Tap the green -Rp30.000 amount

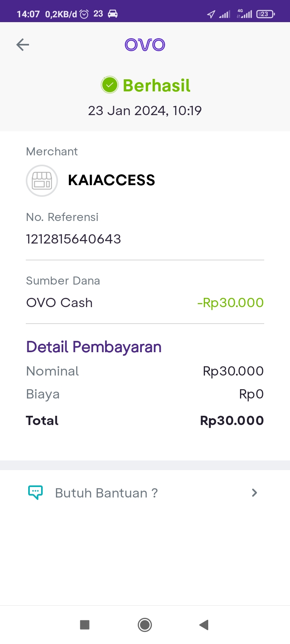click(x=230, y=303)
